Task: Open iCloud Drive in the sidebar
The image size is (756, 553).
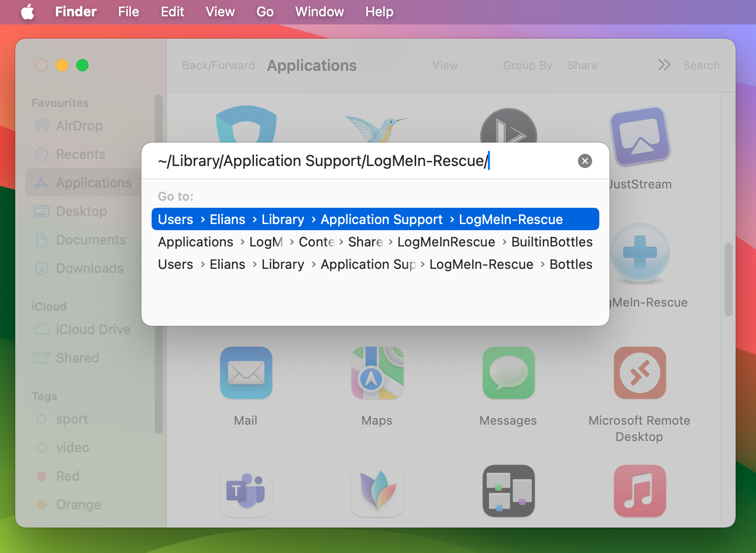Action: pos(82,329)
